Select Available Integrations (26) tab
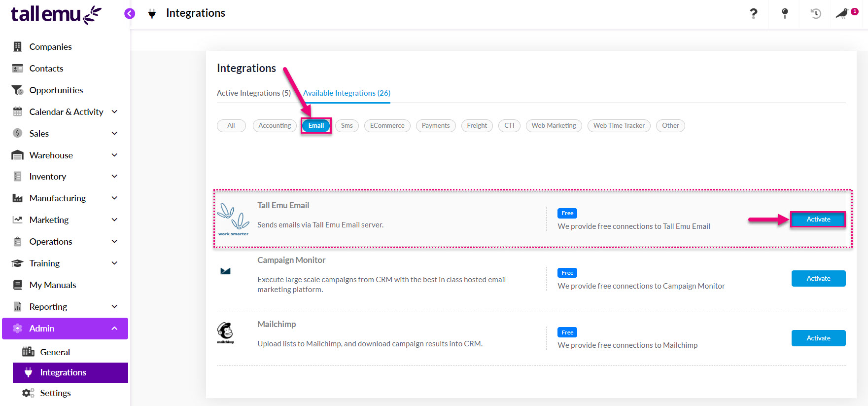Viewport: 868px width, 406px height. 347,93
